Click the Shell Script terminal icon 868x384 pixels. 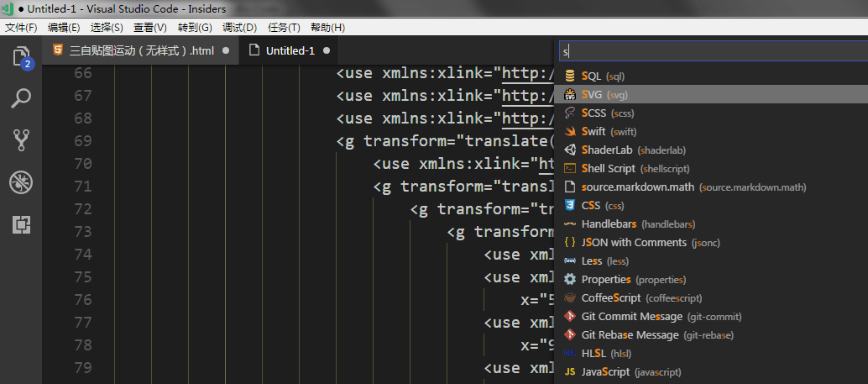[x=570, y=168]
